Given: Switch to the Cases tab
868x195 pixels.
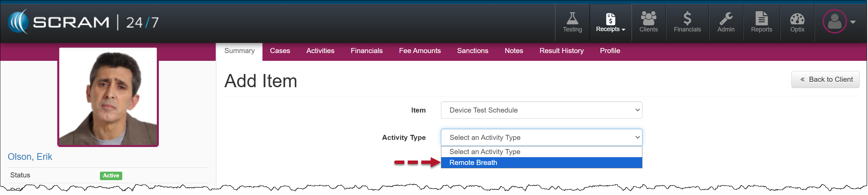Looking at the screenshot, I should pos(280,51).
